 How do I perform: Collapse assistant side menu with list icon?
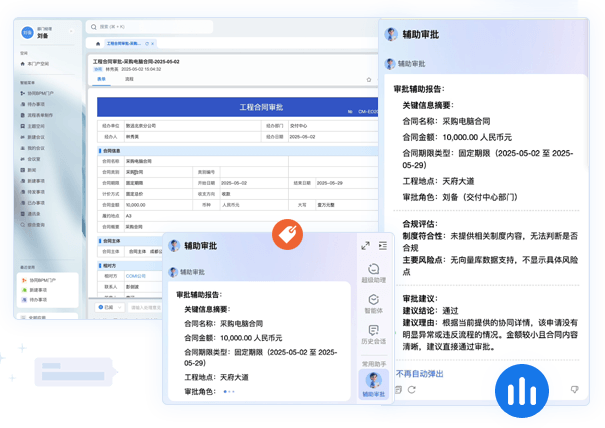click(x=383, y=245)
